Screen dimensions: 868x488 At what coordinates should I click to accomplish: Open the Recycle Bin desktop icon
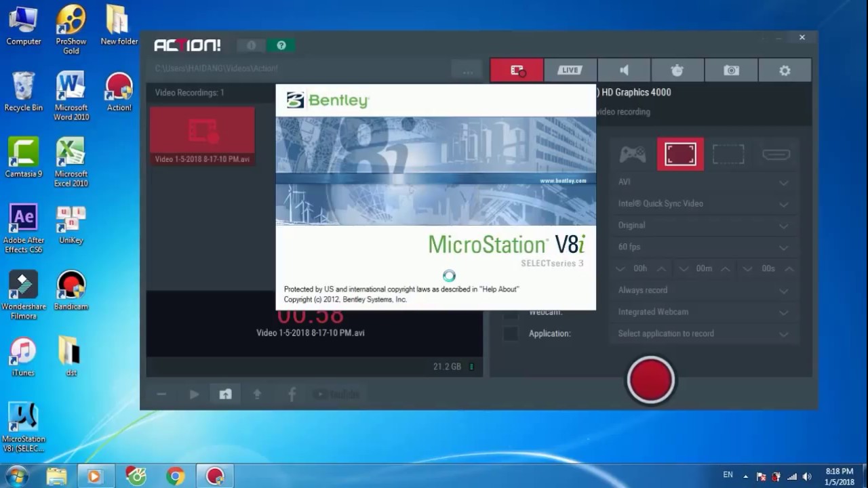pos(24,91)
